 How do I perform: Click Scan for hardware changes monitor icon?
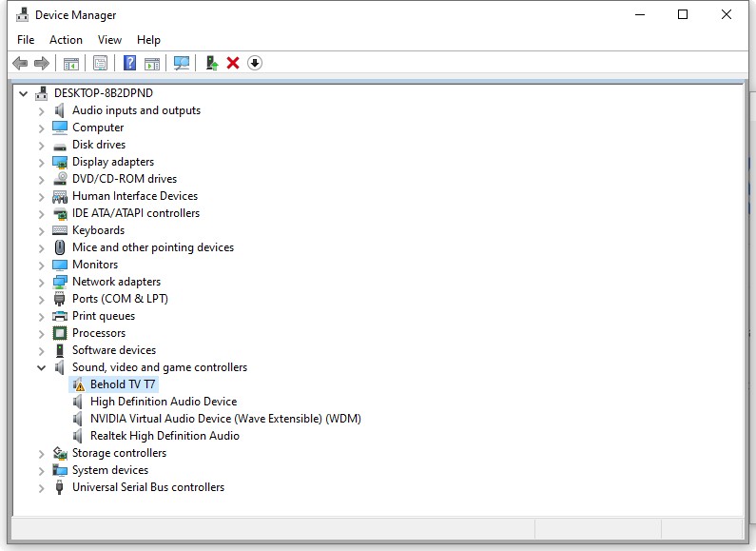pyautogui.click(x=182, y=63)
